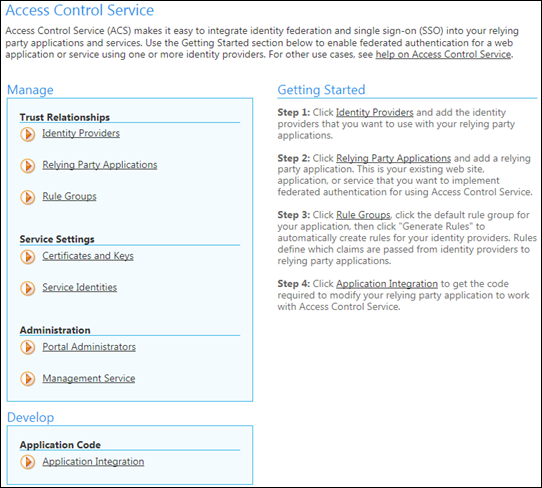
Task: Click the Manage section heading
Action: (30, 90)
